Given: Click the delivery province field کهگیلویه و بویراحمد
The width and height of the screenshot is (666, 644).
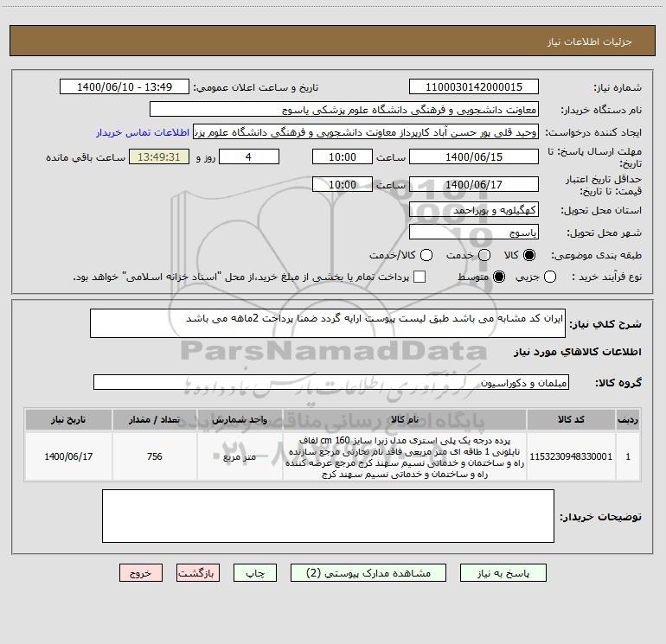Looking at the screenshot, I should [474, 210].
